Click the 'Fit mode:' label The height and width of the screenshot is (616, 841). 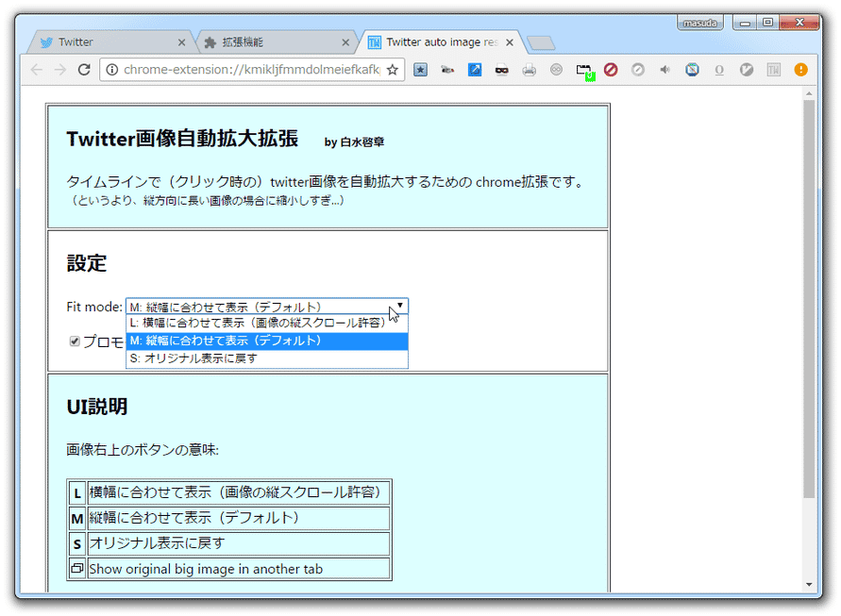click(x=94, y=307)
